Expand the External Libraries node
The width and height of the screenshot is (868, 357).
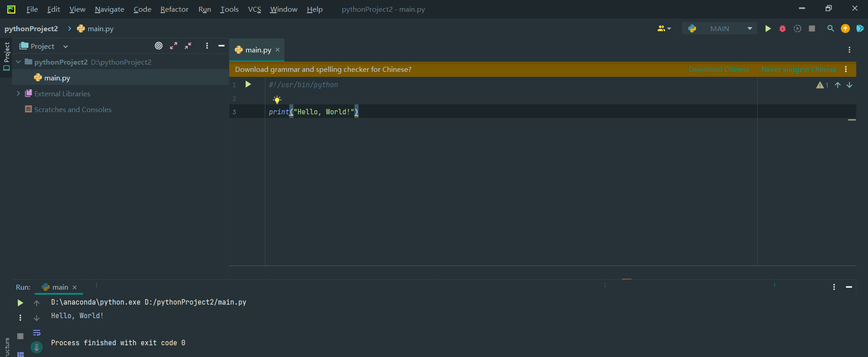click(19, 94)
